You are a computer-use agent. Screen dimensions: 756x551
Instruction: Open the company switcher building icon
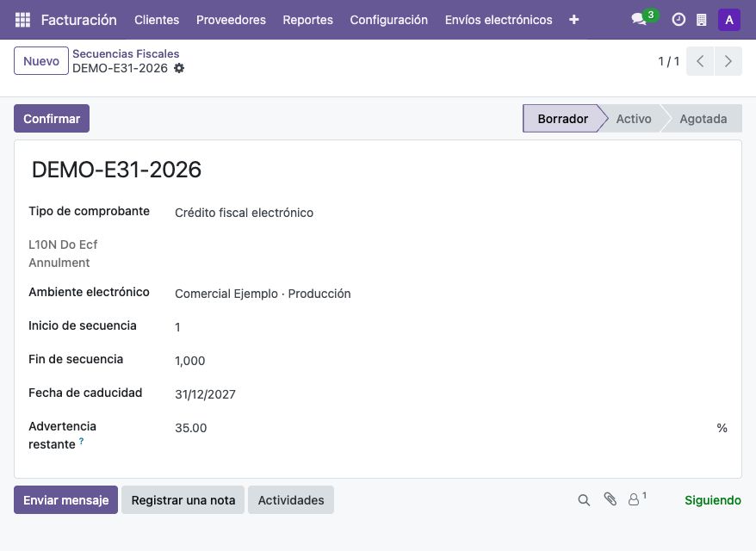click(x=702, y=20)
